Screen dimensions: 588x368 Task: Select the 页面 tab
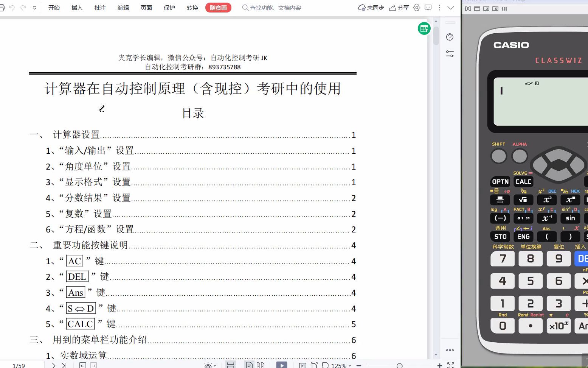pyautogui.click(x=146, y=8)
